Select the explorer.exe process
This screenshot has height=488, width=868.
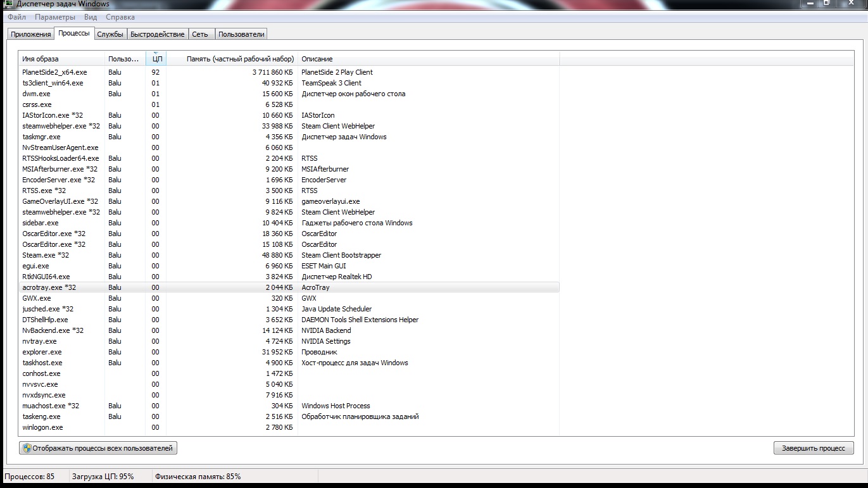289,352
